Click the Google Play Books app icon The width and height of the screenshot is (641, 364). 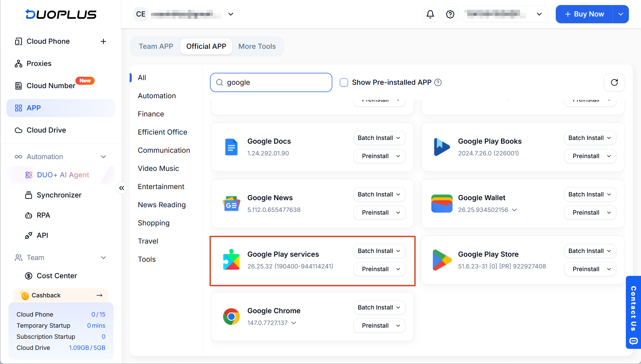(442, 147)
